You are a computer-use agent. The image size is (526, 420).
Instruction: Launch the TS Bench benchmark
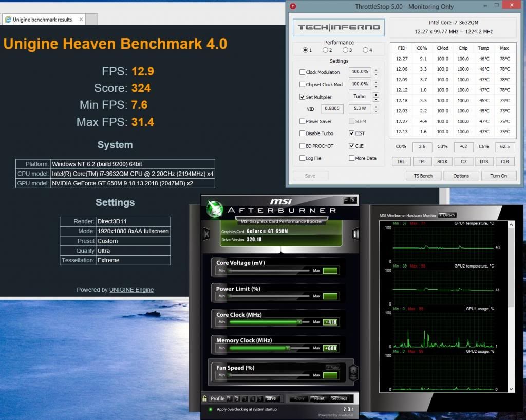point(423,176)
